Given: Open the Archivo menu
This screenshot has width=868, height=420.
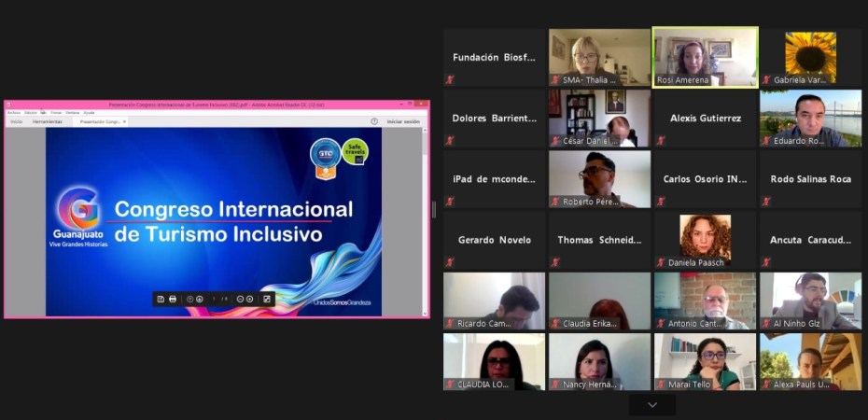Looking at the screenshot, I should pos(13,112).
